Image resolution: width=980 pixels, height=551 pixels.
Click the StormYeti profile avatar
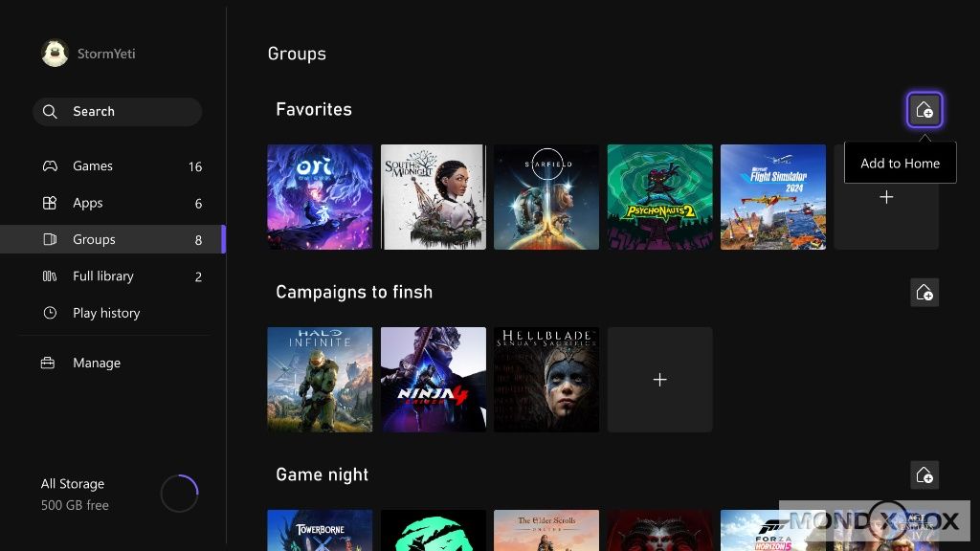pos(56,54)
